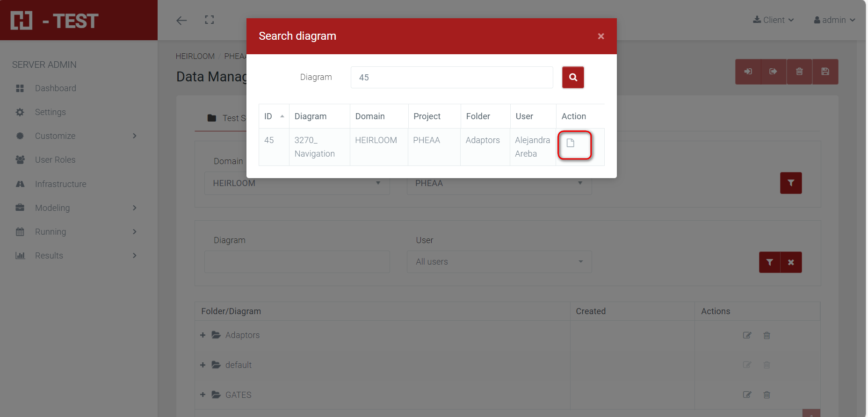Open diagram 45 via document icon
The width and height of the screenshot is (868, 417).
coord(571,143)
